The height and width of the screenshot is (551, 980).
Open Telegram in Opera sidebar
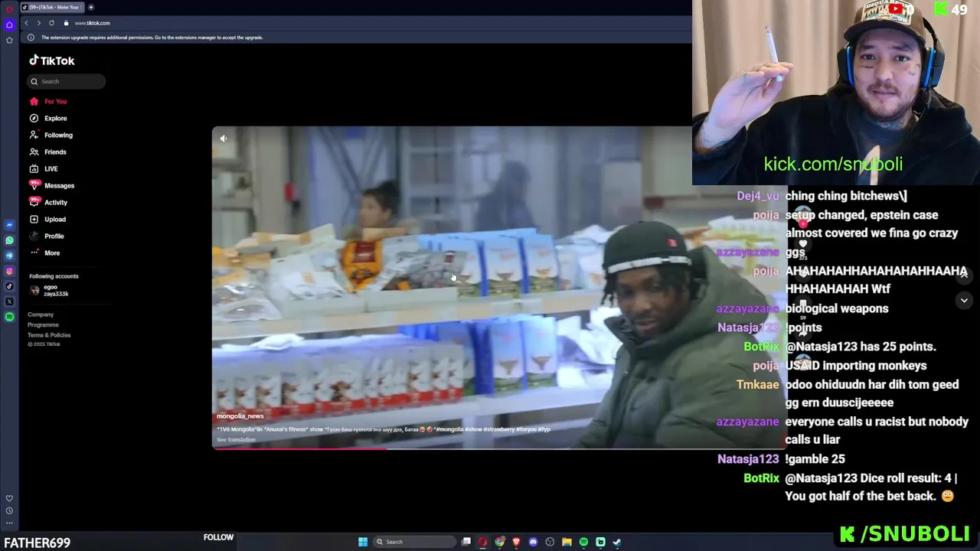tap(9, 256)
